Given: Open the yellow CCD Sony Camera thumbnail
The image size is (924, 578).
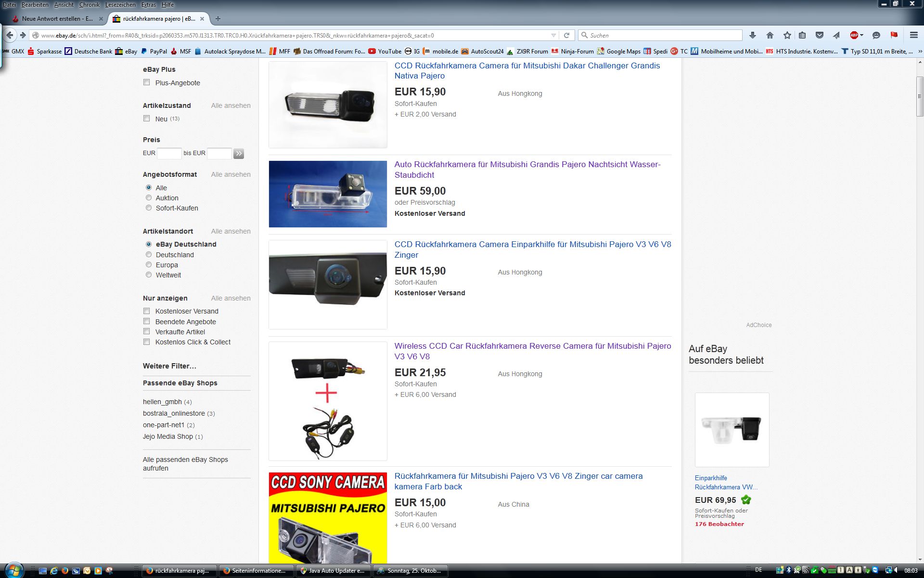Looking at the screenshot, I should (328, 518).
